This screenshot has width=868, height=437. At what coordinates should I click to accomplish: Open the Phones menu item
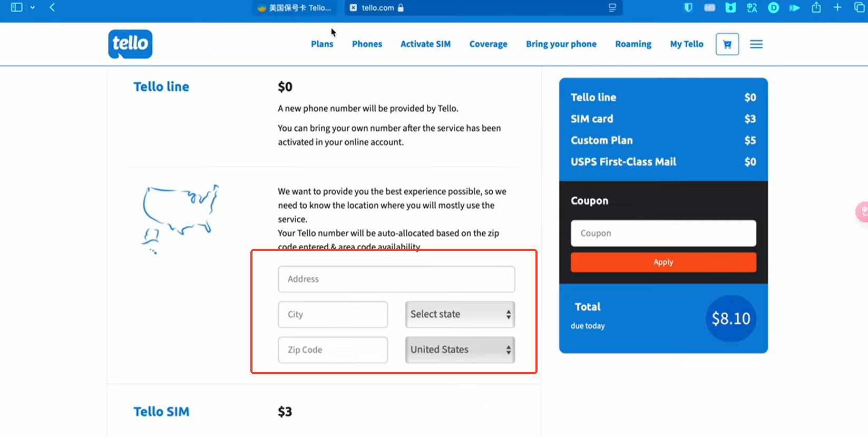(x=367, y=44)
